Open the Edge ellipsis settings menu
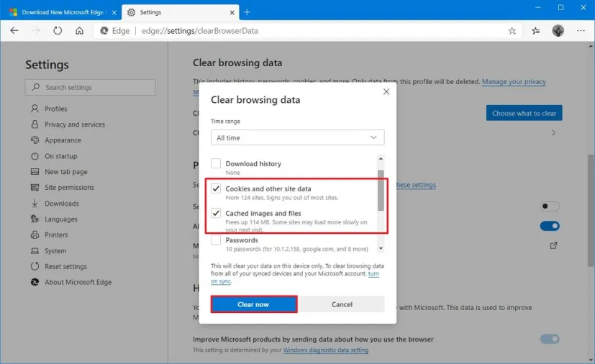 click(x=580, y=31)
